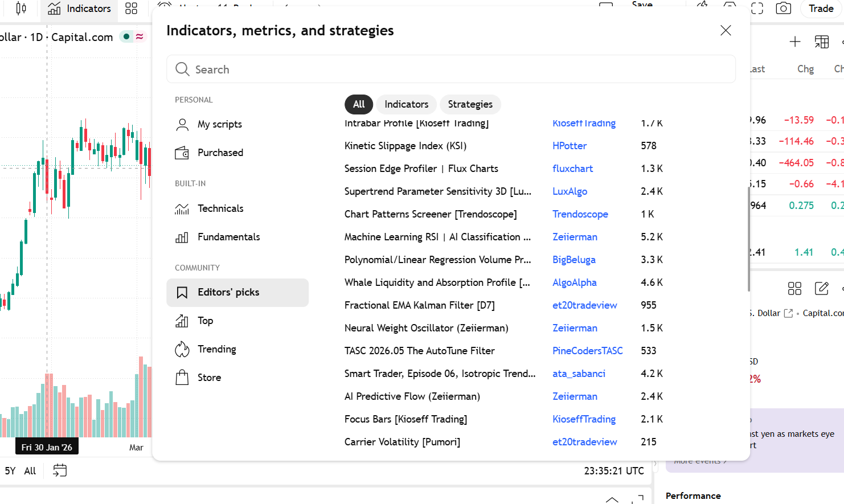844x504 pixels.
Task: Select Fundamentals built-in category
Action: click(x=237, y=237)
